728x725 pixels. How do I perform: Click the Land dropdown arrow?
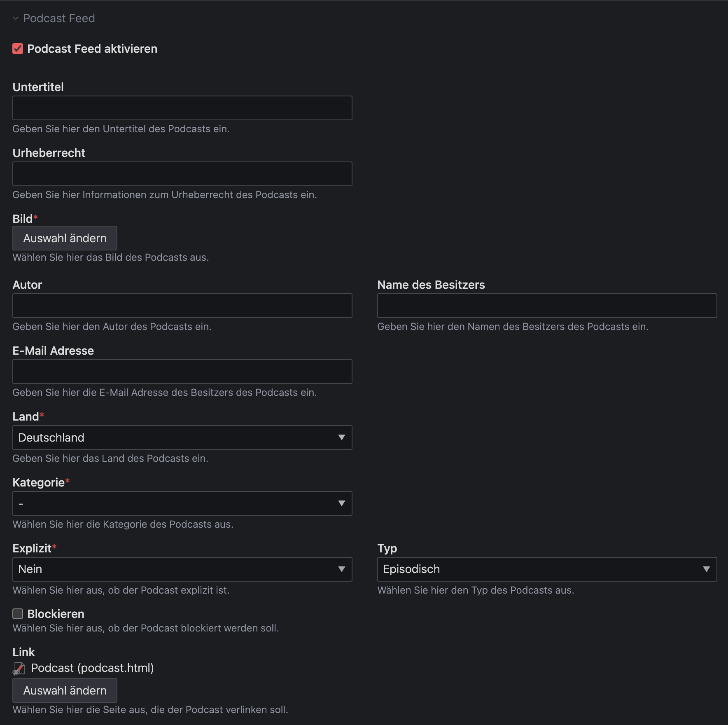coord(341,437)
